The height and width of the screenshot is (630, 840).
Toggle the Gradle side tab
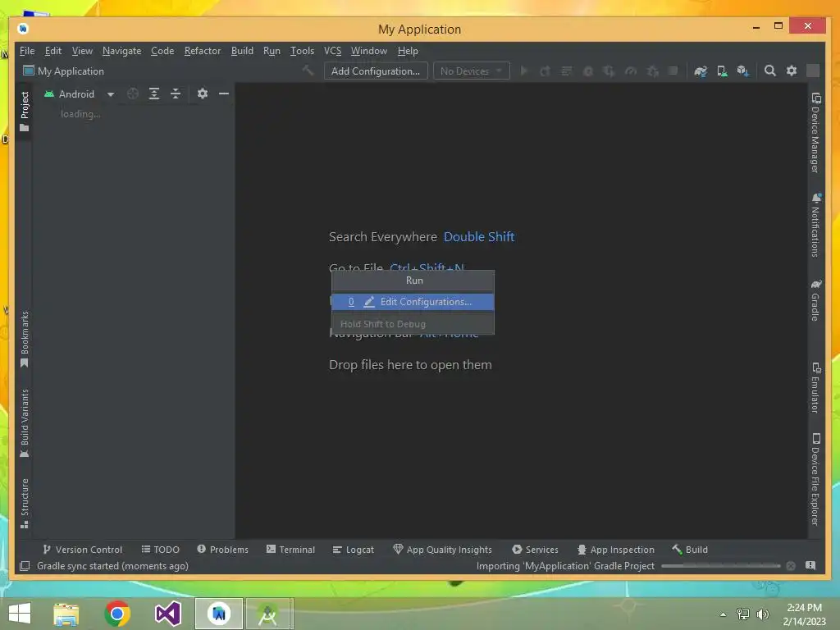[x=815, y=300]
